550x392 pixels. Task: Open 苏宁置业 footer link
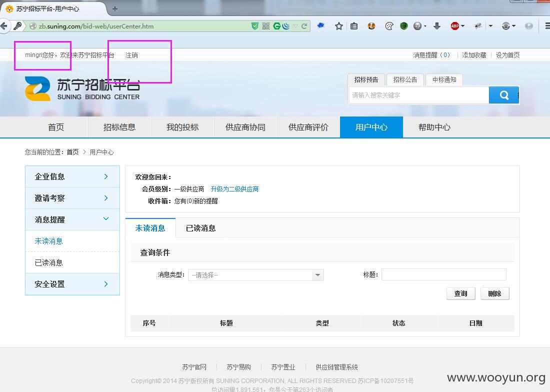pyautogui.click(x=283, y=367)
